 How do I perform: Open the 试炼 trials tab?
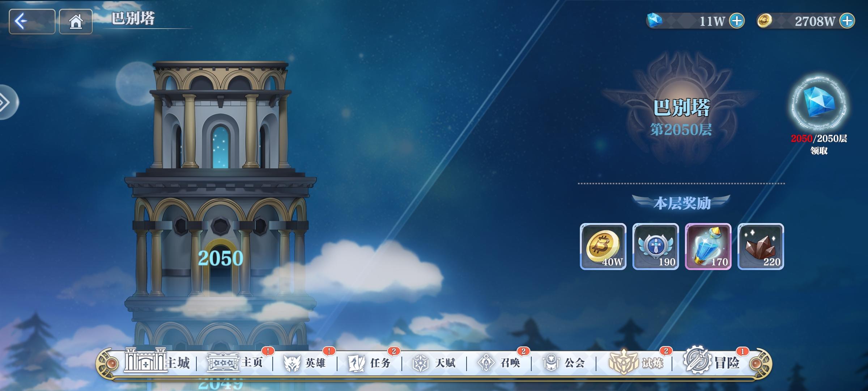[637, 362]
